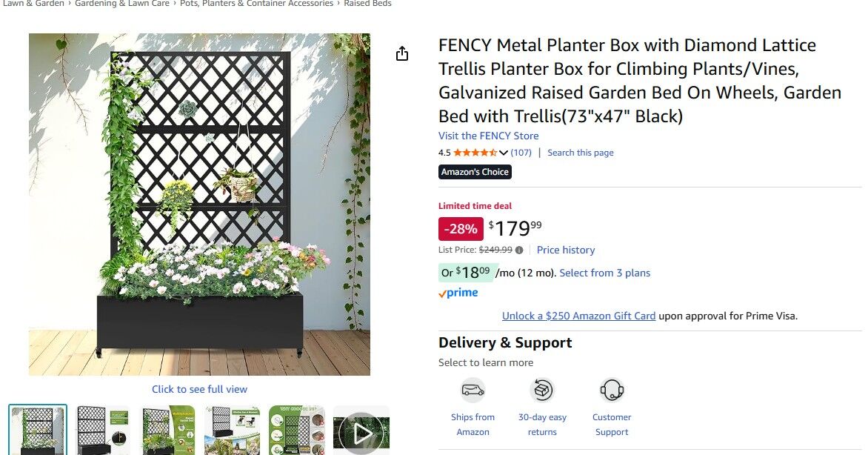Open Pots, Planters & Container Accessories breadcrumb
The width and height of the screenshot is (868, 455).
(256, 4)
